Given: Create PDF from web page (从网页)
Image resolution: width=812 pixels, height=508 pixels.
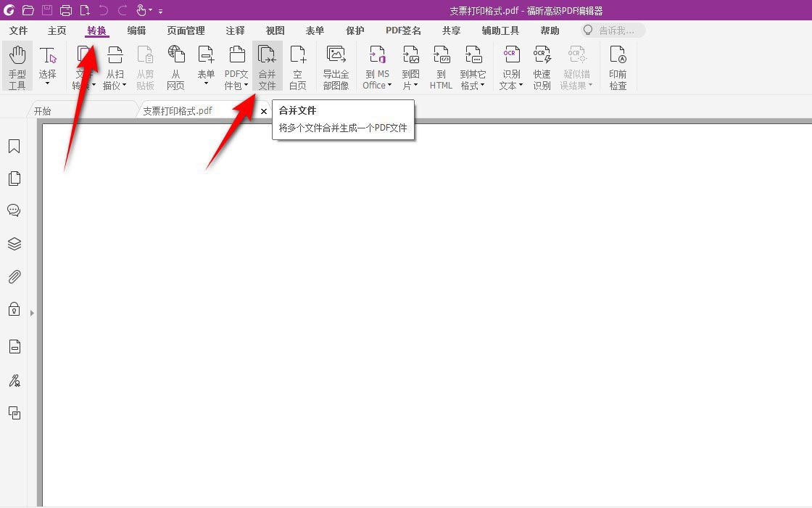Looking at the screenshot, I should point(175,67).
